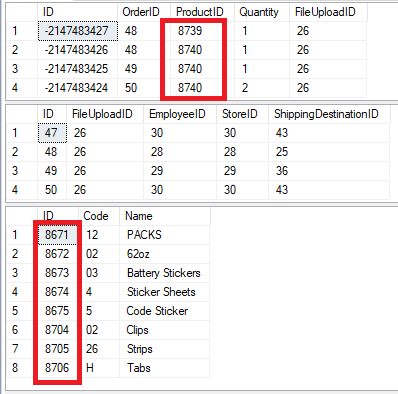Select Code 26 in the Strips row

coord(99,349)
